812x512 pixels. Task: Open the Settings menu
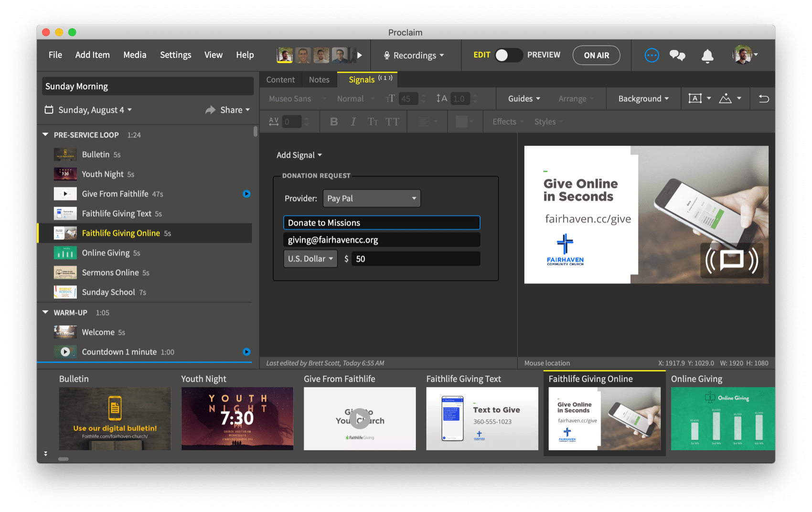[175, 55]
